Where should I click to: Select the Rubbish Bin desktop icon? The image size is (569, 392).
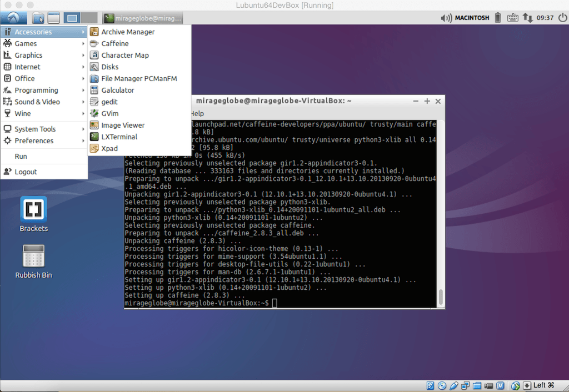(x=33, y=262)
